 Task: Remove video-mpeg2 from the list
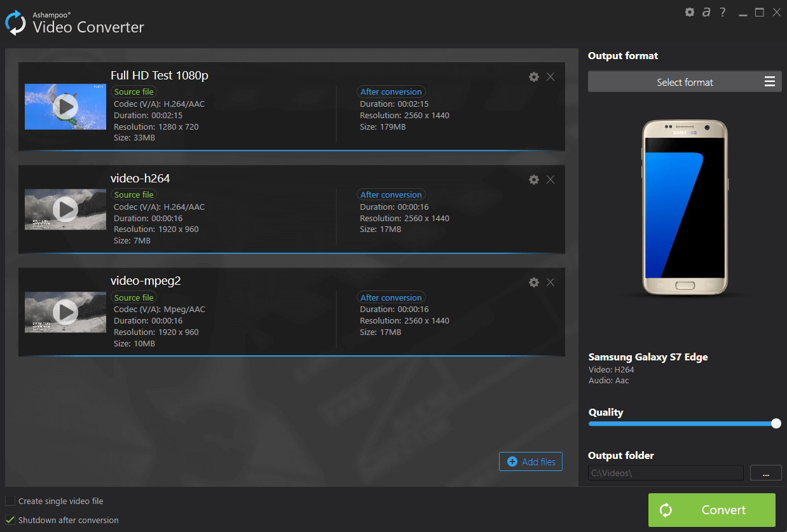pyautogui.click(x=551, y=282)
